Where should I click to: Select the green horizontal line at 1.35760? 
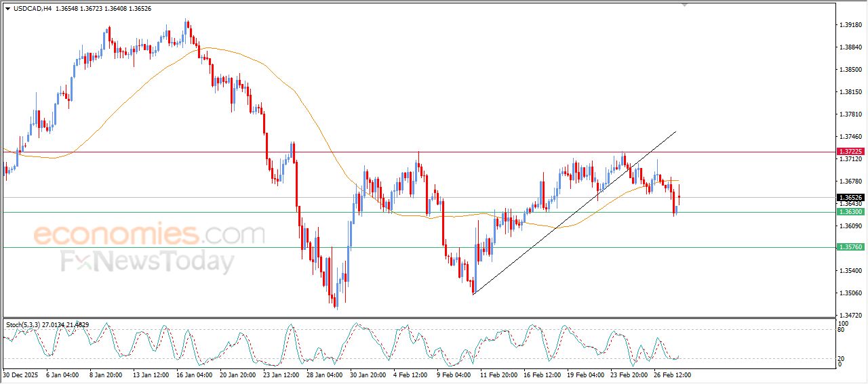418,247
